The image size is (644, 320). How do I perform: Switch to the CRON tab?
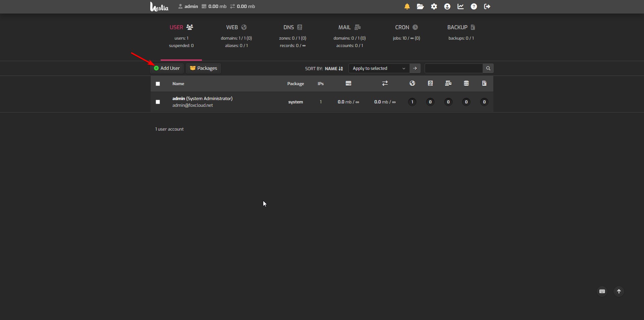406,28
